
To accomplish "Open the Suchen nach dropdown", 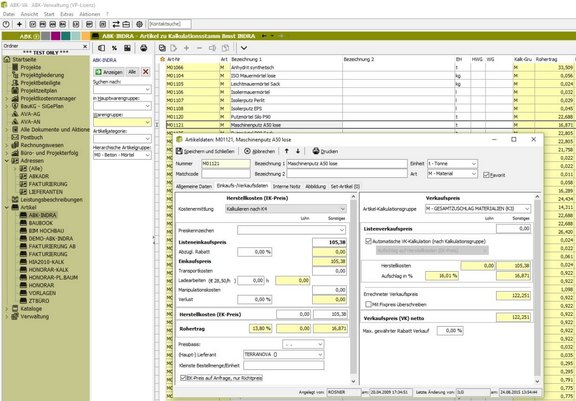I will click(148, 90).
